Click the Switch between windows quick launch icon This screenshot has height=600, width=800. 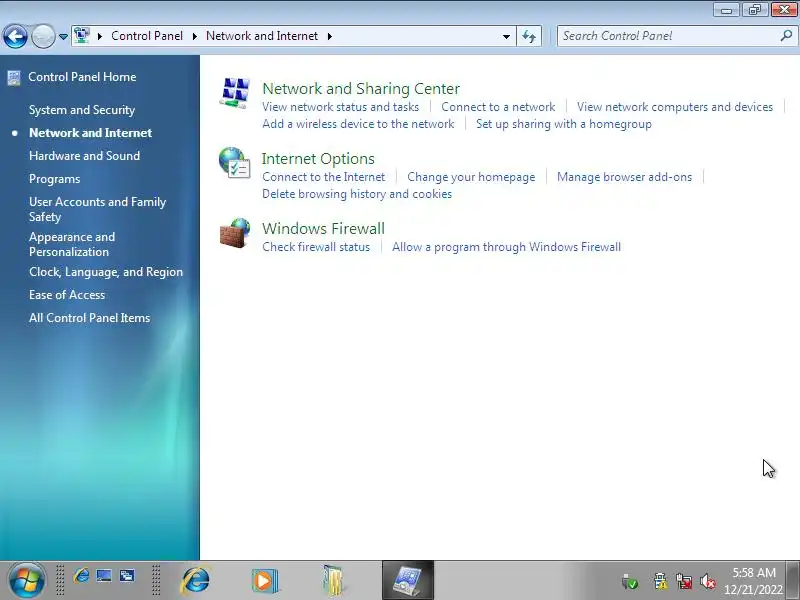click(x=127, y=577)
